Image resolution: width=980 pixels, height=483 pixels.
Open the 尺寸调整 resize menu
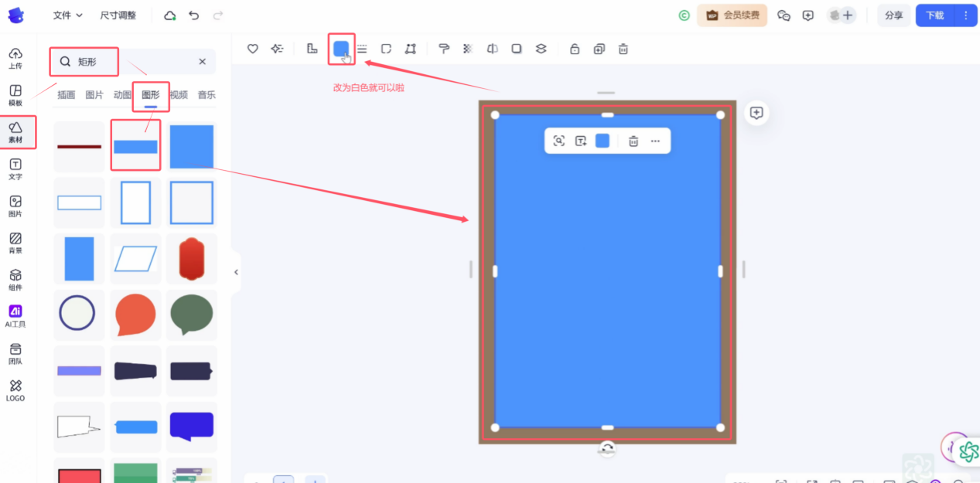pos(118,15)
